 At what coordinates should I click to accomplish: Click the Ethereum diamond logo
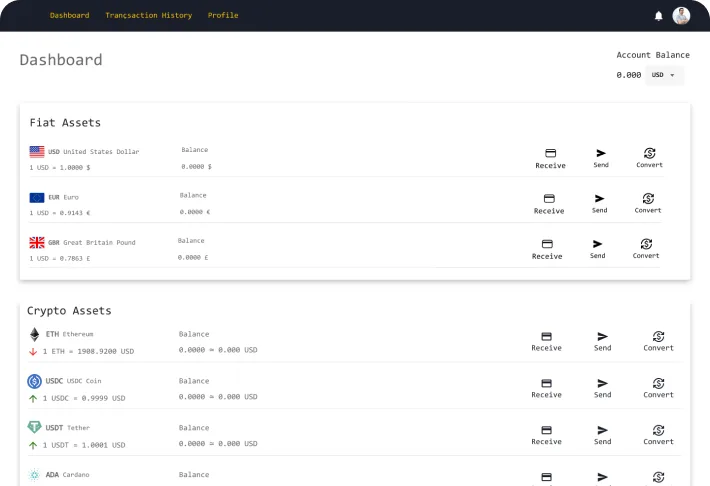click(x=34, y=334)
